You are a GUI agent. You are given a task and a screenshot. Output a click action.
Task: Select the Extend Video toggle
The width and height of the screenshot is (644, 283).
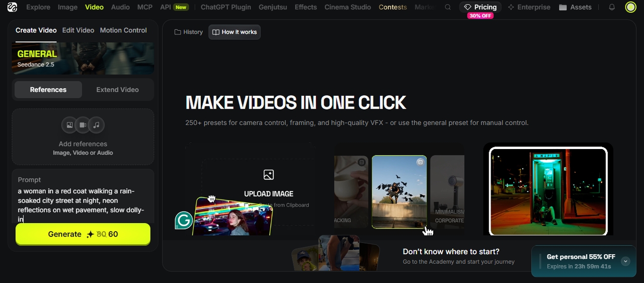coord(117,90)
